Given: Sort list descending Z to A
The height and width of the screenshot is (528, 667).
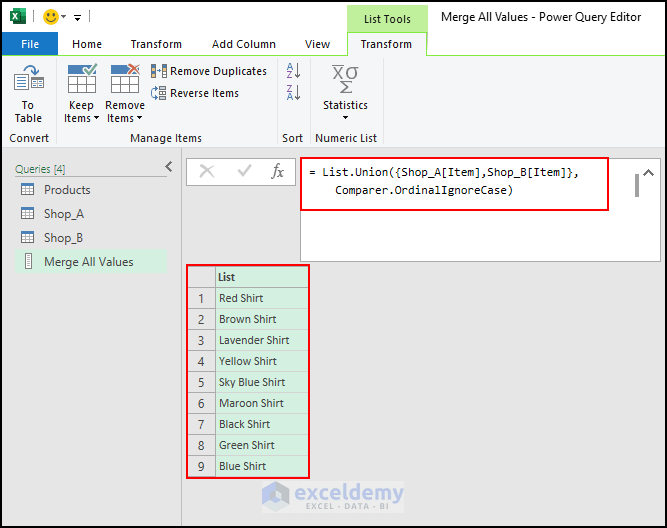Looking at the screenshot, I should click(x=294, y=92).
